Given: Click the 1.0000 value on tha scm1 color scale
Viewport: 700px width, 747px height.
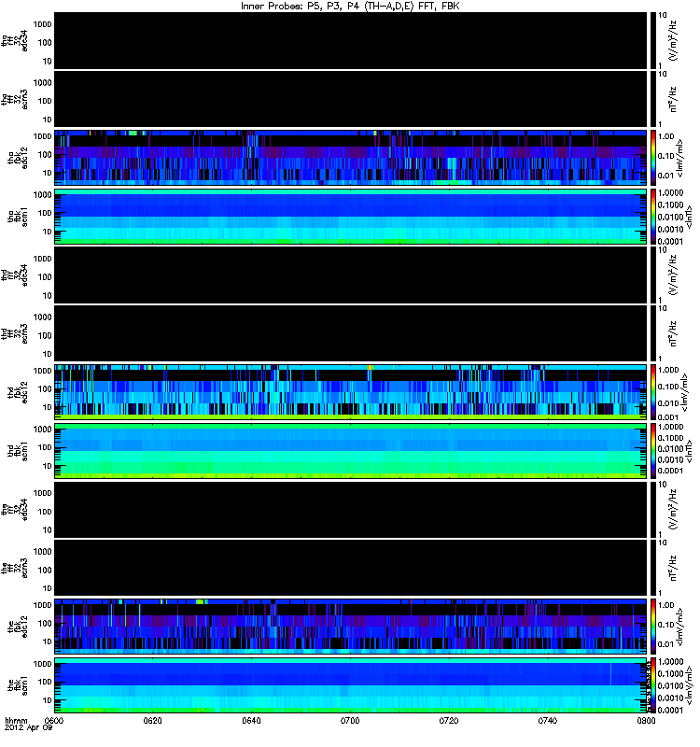Looking at the screenshot, I should [x=670, y=193].
